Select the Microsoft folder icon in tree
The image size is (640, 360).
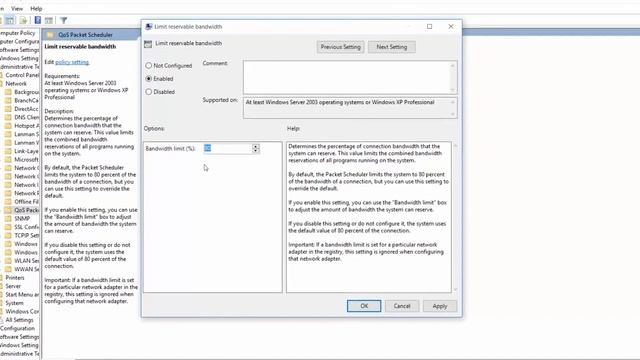click(8, 160)
